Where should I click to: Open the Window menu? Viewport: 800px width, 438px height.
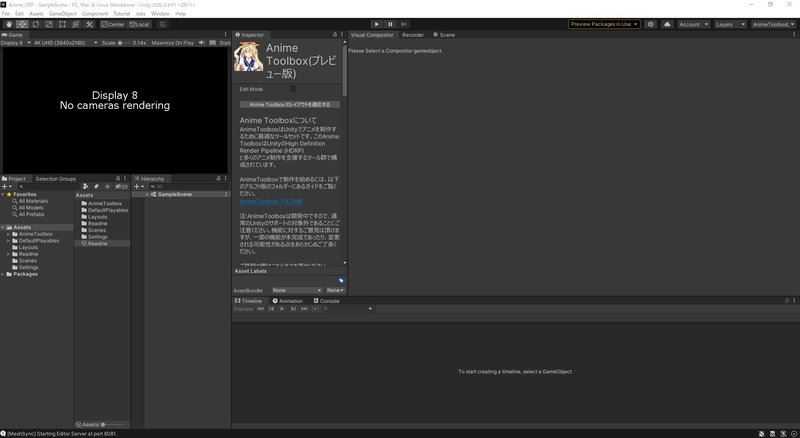(x=160, y=14)
